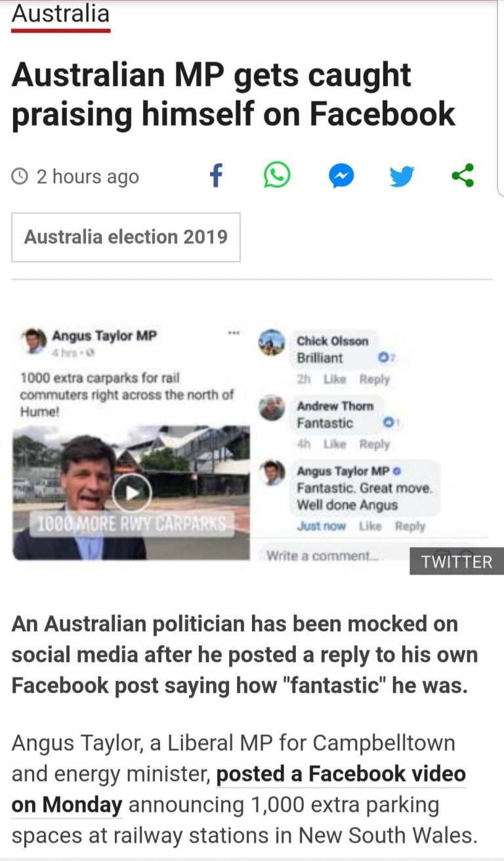Share via WhatsApp icon
The image size is (504, 861).
277,175
